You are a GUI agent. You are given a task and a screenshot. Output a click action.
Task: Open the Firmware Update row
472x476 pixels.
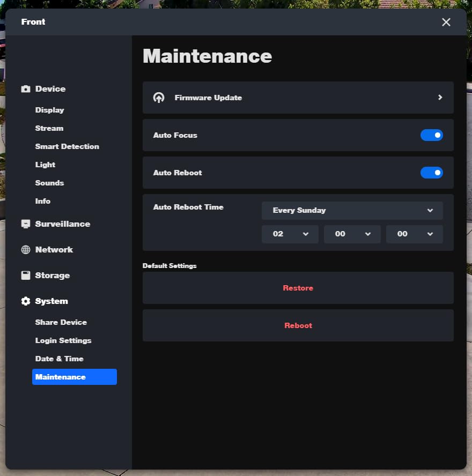coord(298,98)
